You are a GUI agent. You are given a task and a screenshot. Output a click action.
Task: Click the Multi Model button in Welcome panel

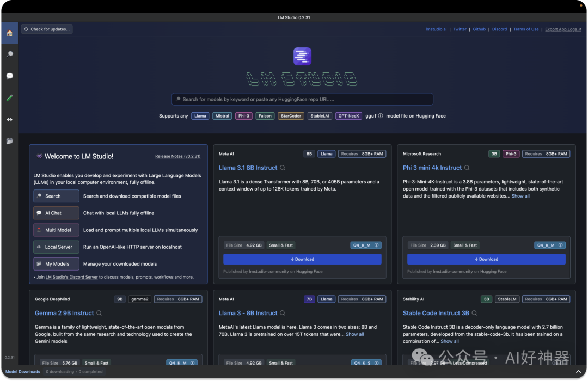(56, 230)
